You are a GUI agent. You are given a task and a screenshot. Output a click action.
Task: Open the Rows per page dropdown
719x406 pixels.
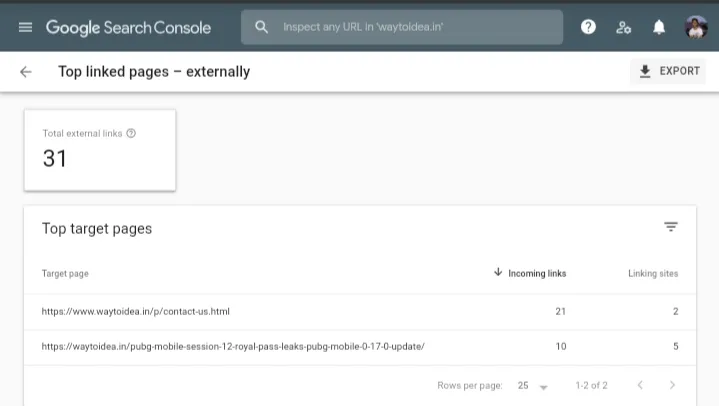[532, 386]
